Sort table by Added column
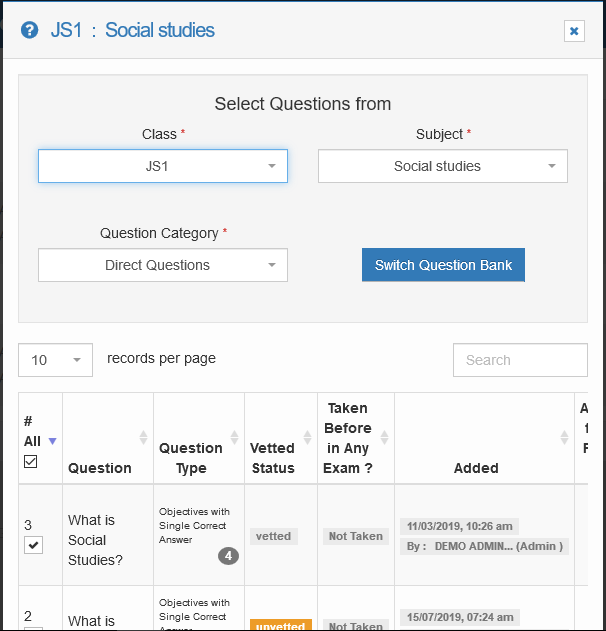Screen dimensions: 606x631 [565, 438]
